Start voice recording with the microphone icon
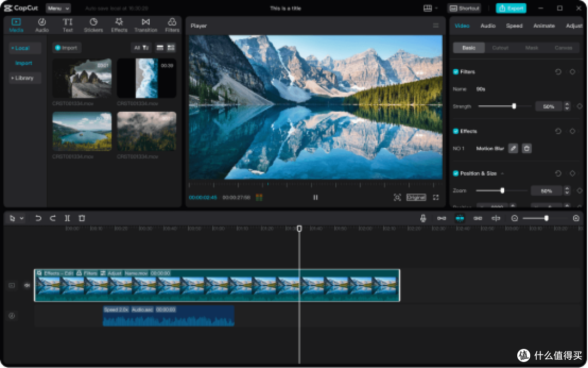The width and height of the screenshot is (588, 368). [x=423, y=218]
